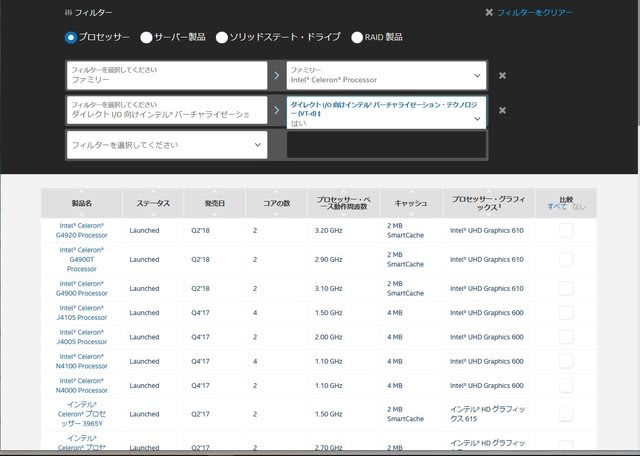640x456 pixels.
Task: Click the X icon beside フィルターをクリアー
Action: point(489,13)
